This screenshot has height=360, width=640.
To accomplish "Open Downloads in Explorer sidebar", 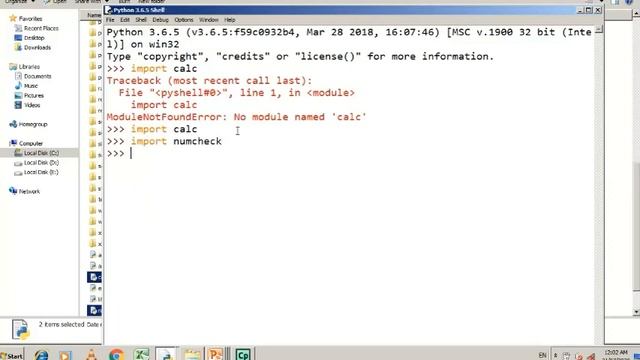I will (37, 48).
